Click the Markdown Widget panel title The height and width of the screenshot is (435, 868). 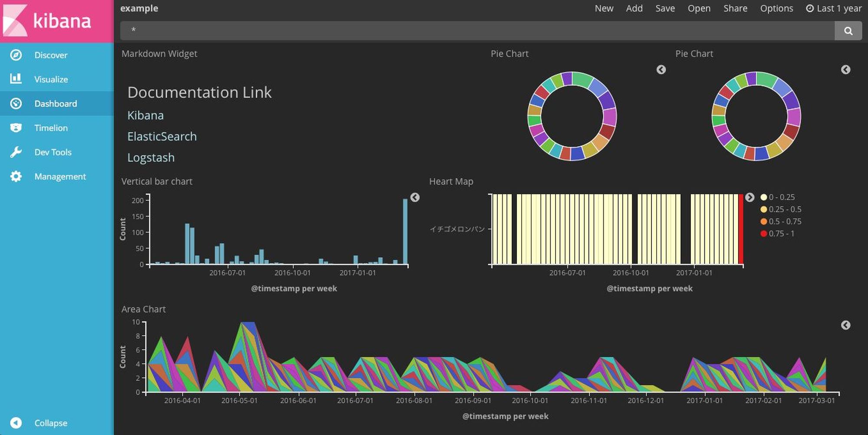coord(159,54)
